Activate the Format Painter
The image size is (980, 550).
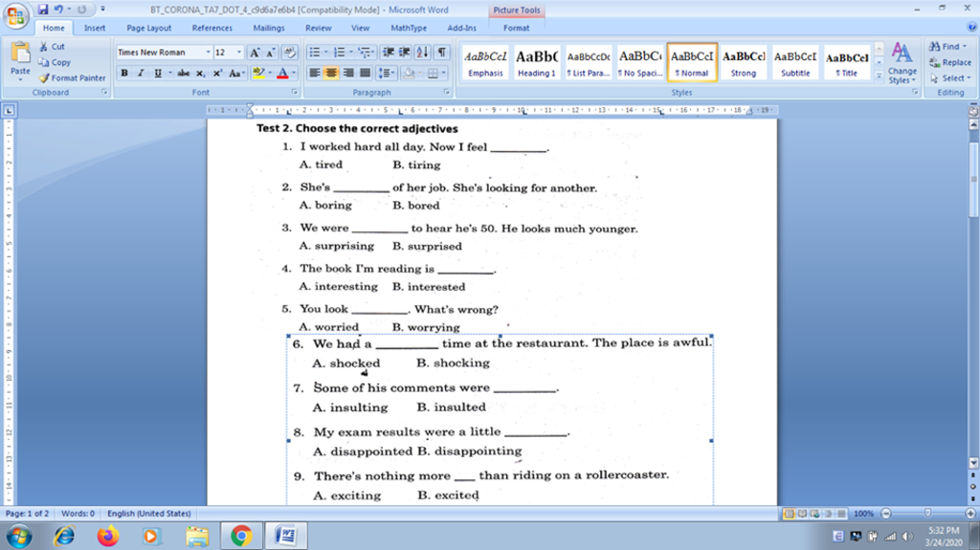pyautogui.click(x=72, y=78)
